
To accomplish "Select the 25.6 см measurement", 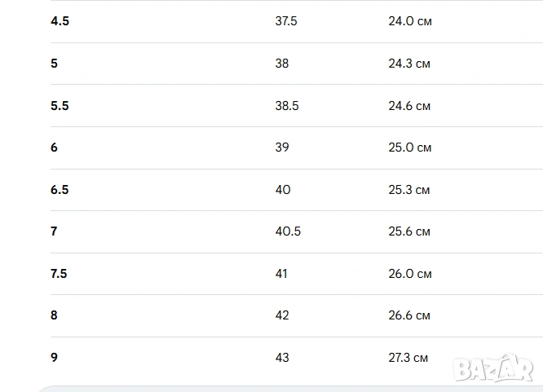I will coord(409,231).
